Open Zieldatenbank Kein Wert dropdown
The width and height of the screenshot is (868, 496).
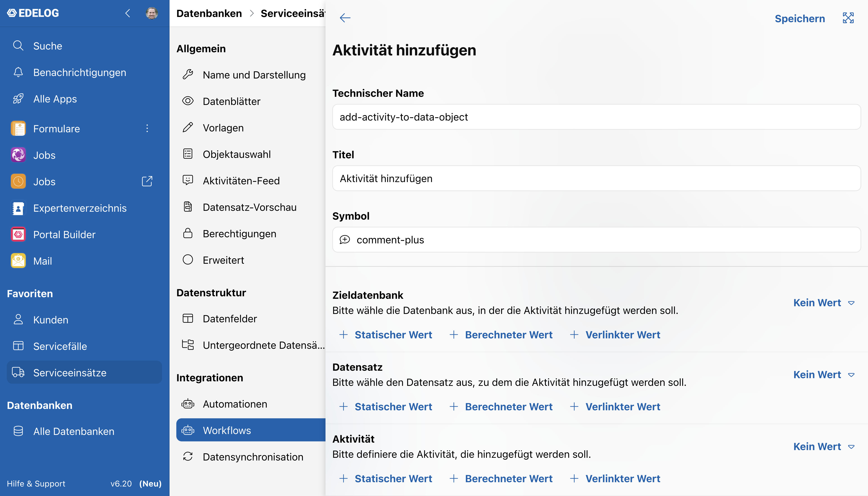coord(824,302)
